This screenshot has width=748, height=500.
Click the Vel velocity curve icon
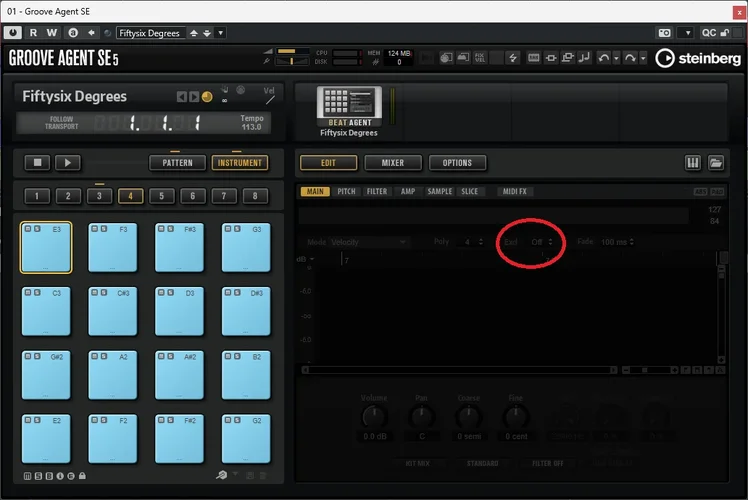coord(270,95)
